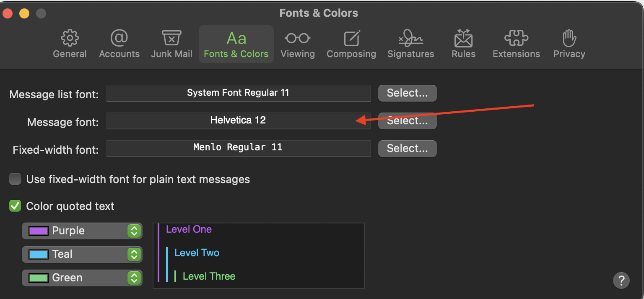644x299 pixels.
Task: Enable fixed-width font for plain text messages
Action: point(15,179)
